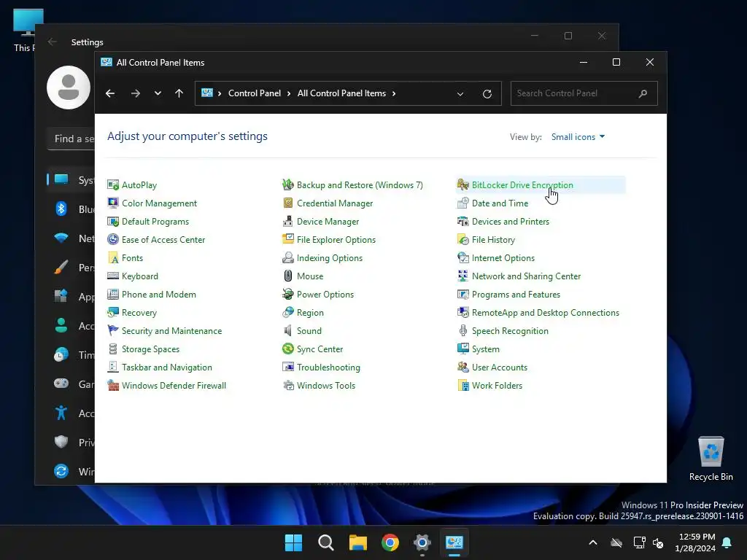
Task: Expand the address bar history dropdown
Action: click(x=460, y=94)
